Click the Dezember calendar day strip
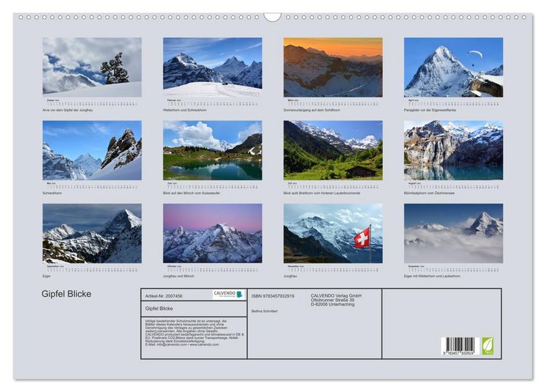The width and height of the screenshot is (545, 392). pyautogui.click(x=453, y=269)
